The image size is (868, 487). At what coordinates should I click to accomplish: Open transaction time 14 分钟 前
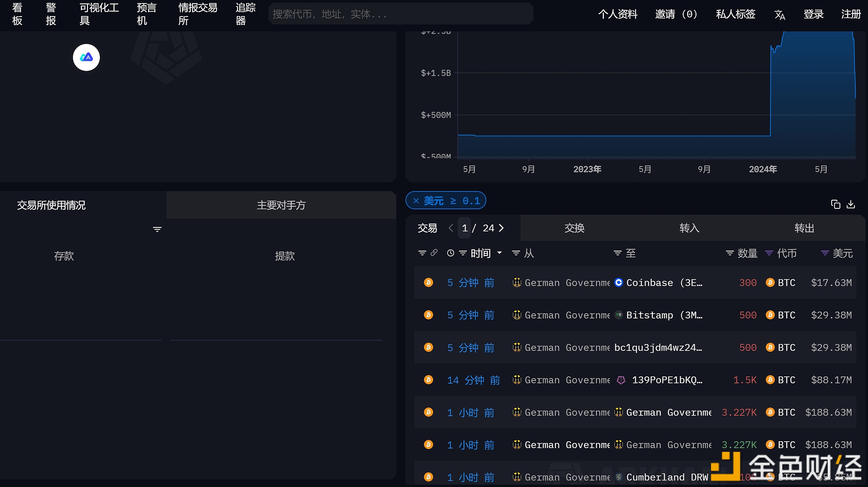point(473,380)
